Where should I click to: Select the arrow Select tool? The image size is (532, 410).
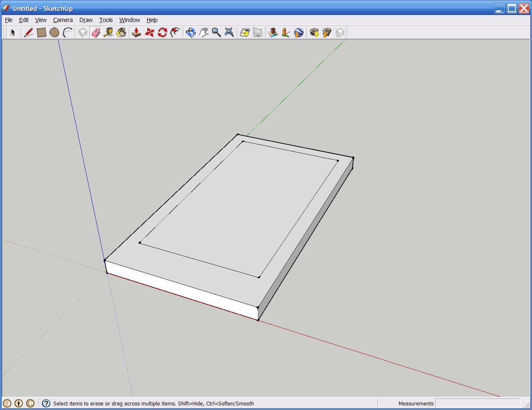[x=13, y=32]
